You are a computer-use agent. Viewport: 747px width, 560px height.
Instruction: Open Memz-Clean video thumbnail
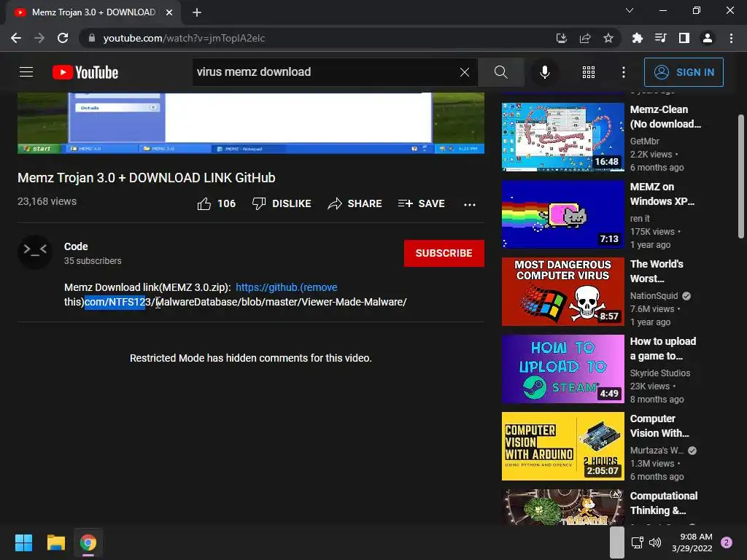[562, 137]
